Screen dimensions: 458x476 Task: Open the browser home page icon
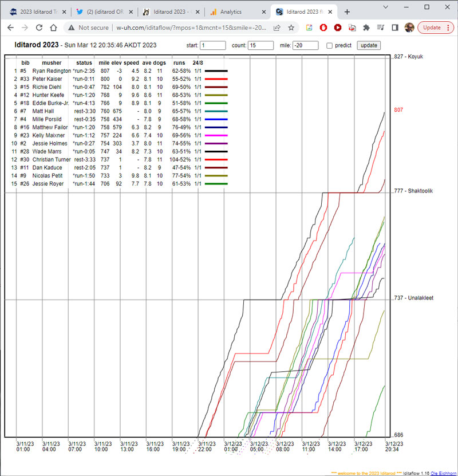pos(54,27)
